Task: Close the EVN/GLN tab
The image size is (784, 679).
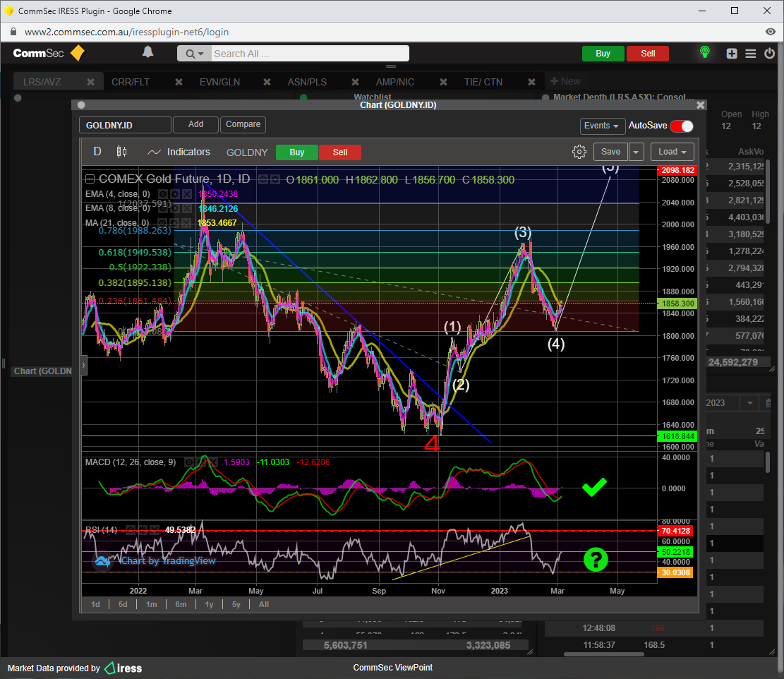Action: point(267,82)
